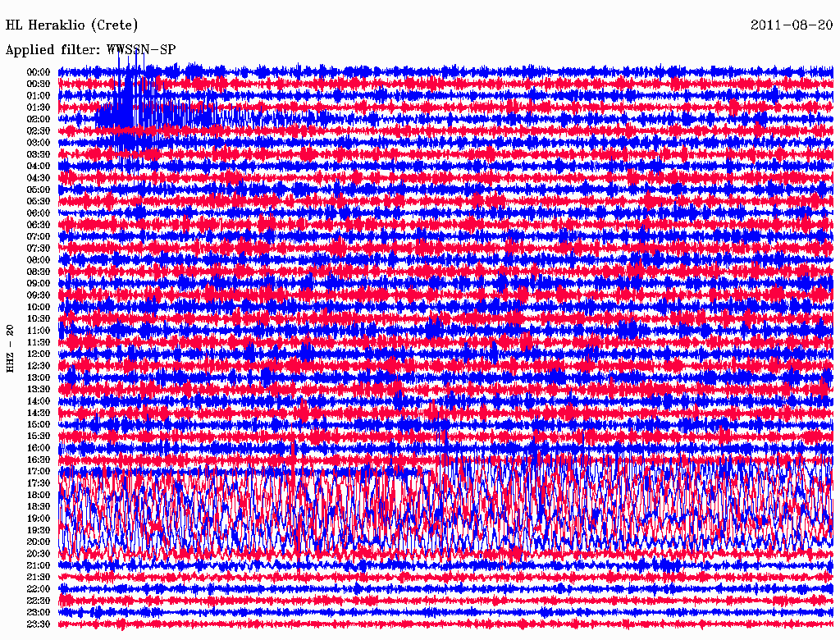Select the 09:00 time label
Viewport: 840px width, 640px height.
pyautogui.click(x=39, y=284)
